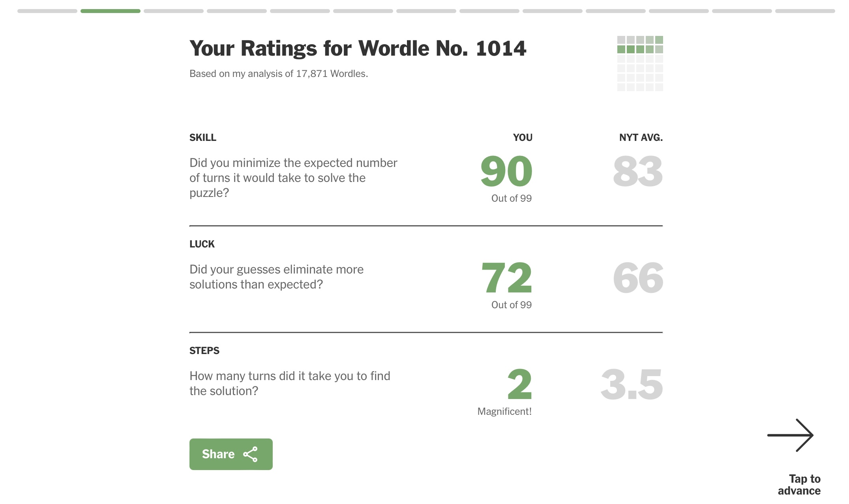The width and height of the screenshot is (849, 504).
Task: Click the NYT average steps 3.5
Action: point(632,384)
